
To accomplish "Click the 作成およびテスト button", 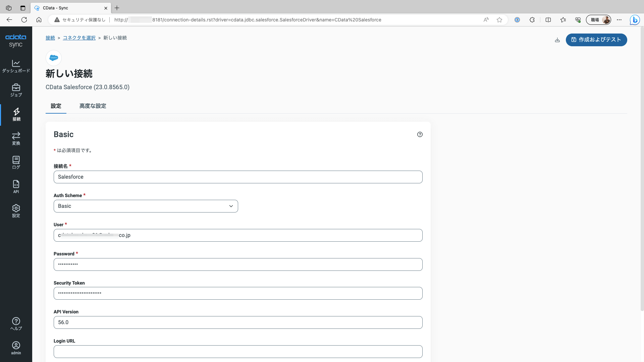I will pyautogui.click(x=596, y=40).
